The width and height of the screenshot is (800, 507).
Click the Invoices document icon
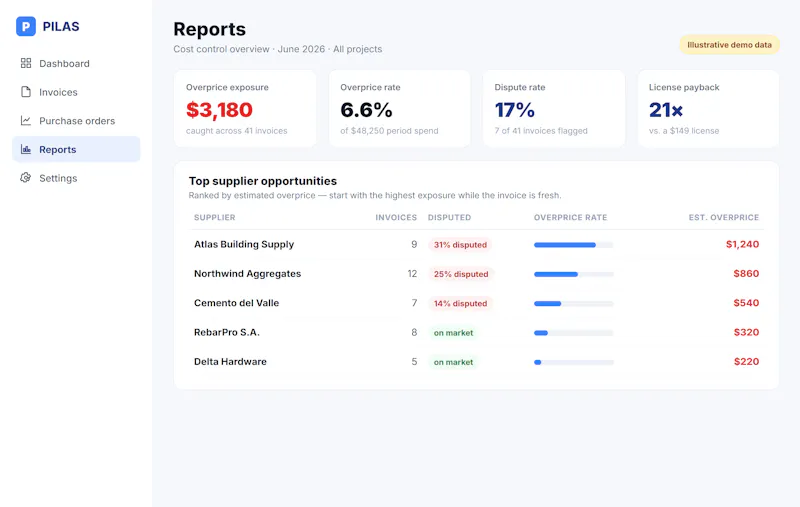pos(26,92)
